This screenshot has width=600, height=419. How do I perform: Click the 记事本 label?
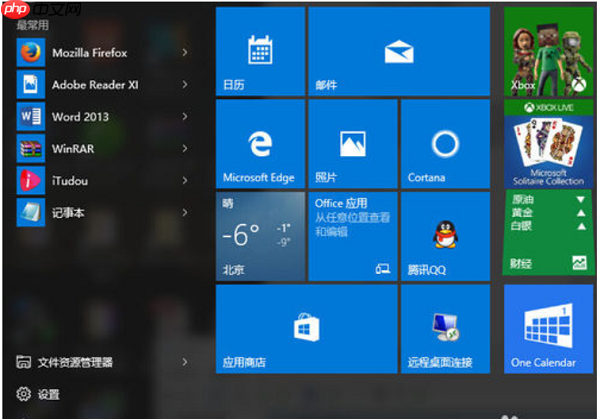(68, 212)
